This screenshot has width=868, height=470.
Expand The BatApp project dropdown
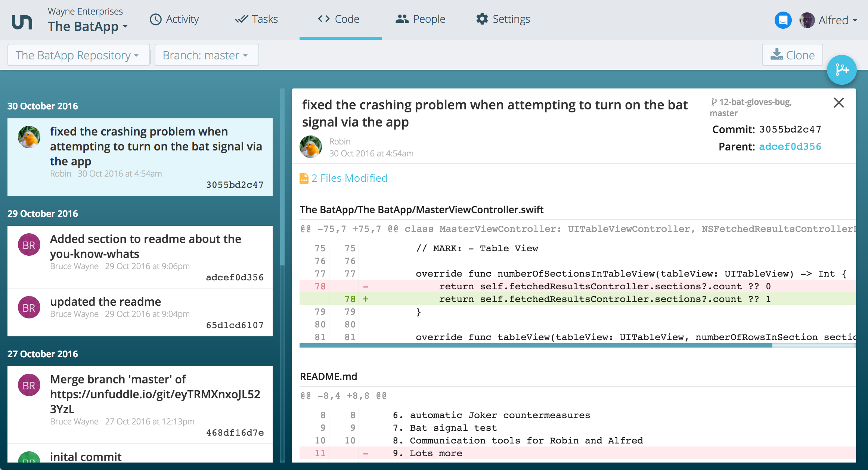point(88,27)
